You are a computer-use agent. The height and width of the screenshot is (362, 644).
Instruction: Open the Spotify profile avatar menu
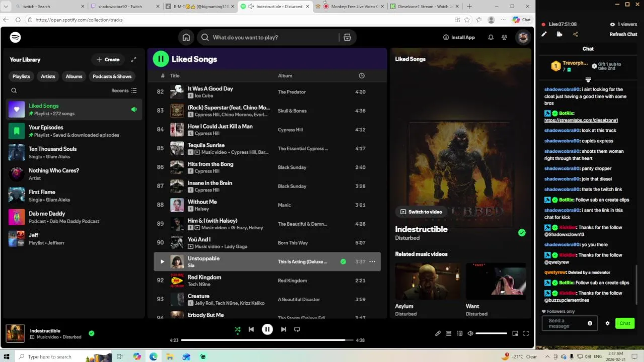click(x=523, y=37)
